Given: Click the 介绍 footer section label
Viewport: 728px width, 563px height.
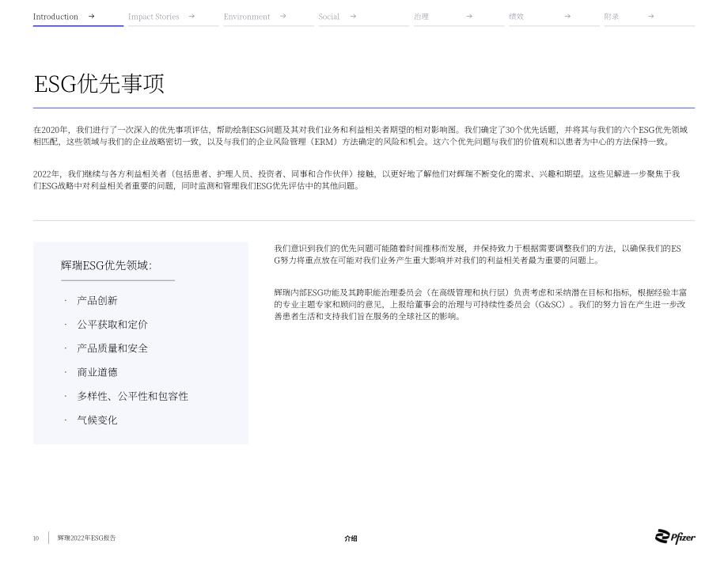Looking at the screenshot, I should point(351,538).
